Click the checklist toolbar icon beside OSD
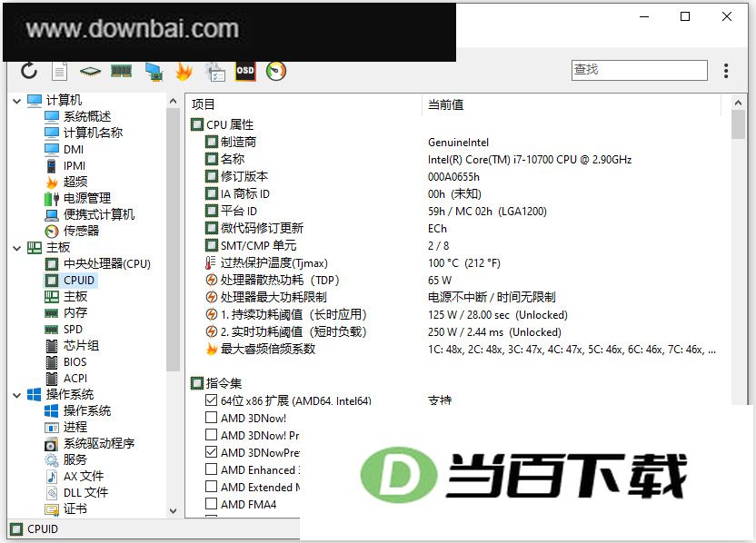Viewport: 756px width, 543px height. tap(215, 72)
